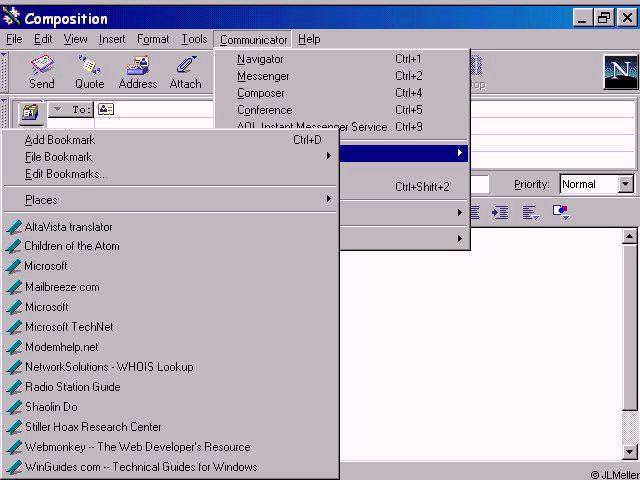Click the Mailbreeze.com bookmark icon
Viewport: 640px width, 480px height.
[14, 287]
